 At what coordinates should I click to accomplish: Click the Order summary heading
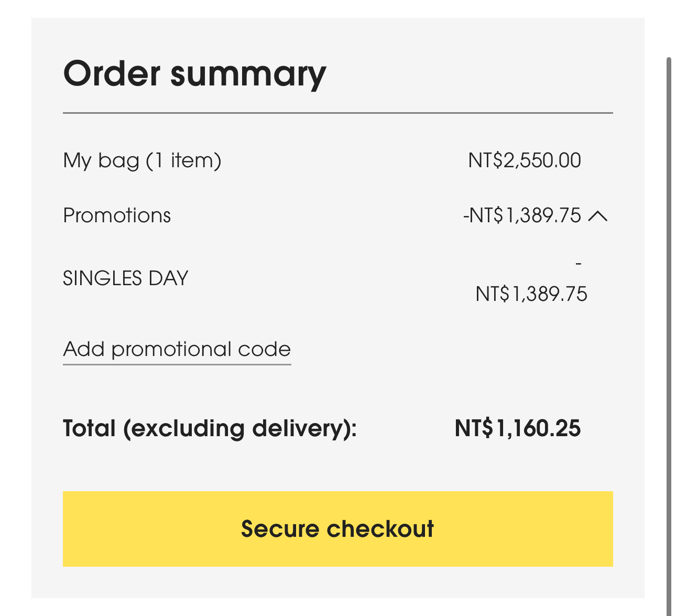(194, 74)
